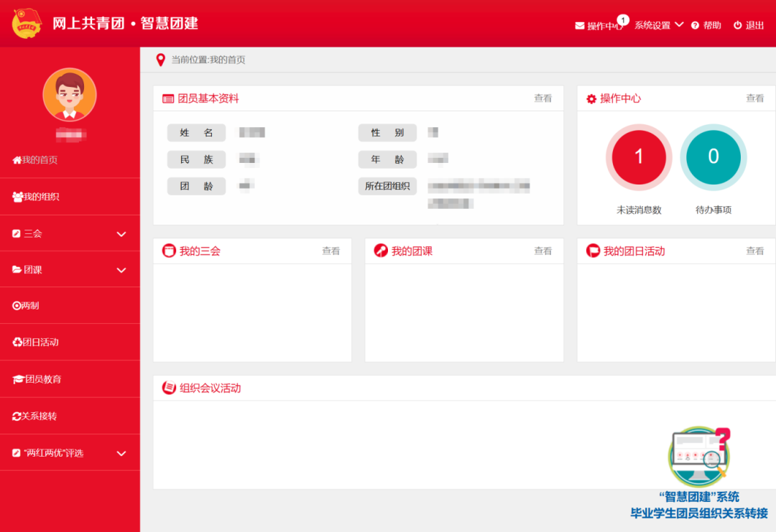776x532 pixels.
Task: Open the 智慧团建 graduation transfer help graphic
Action: (x=698, y=458)
